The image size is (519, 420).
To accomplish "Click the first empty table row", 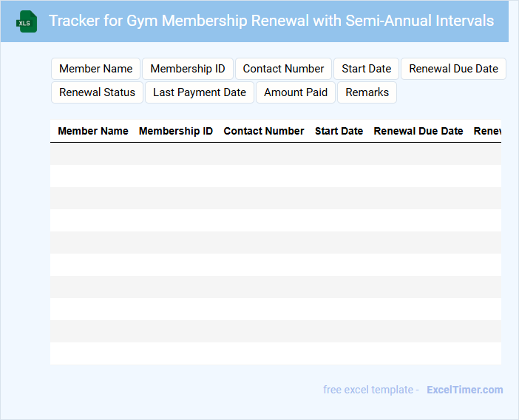I will (x=275, y=154).
